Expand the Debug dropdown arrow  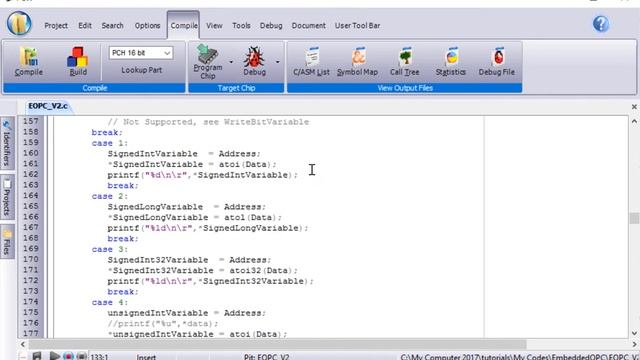click(x=278, y=62)
